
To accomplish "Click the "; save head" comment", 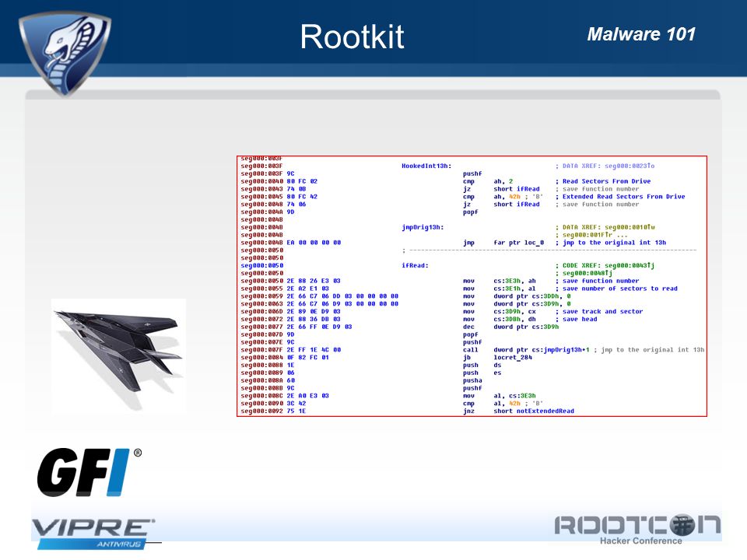I will tap(576, 319).
